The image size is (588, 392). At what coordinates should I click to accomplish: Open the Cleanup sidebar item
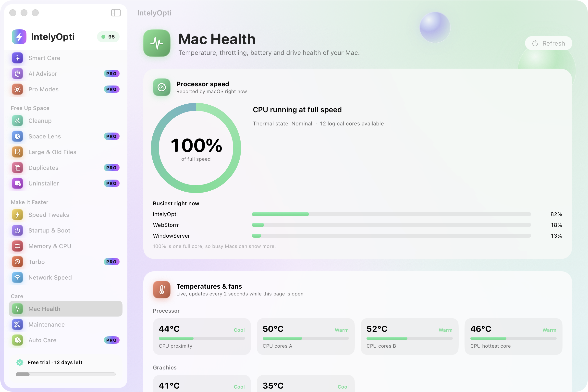(x=65, y=121)
